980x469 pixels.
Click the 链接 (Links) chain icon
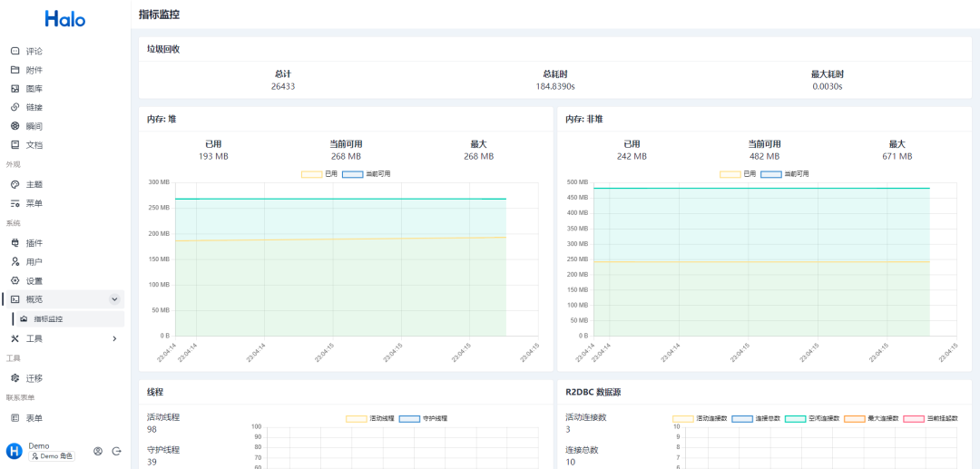pos(15,107)
